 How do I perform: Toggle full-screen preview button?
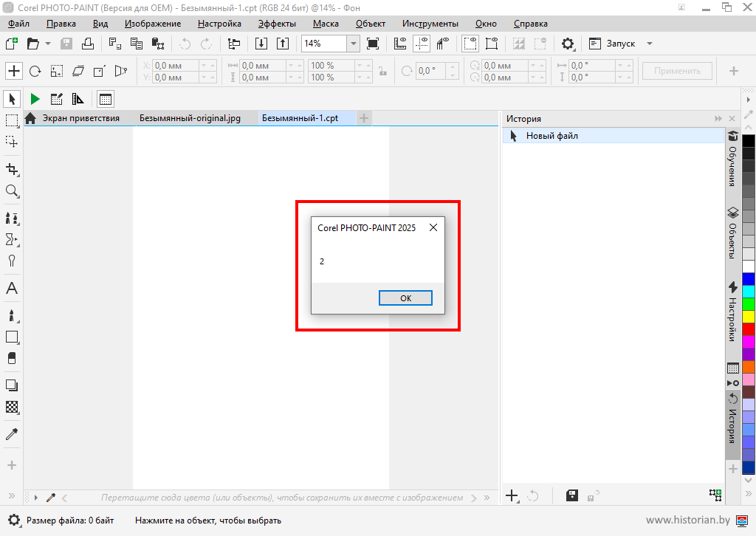tap(373, 44)
